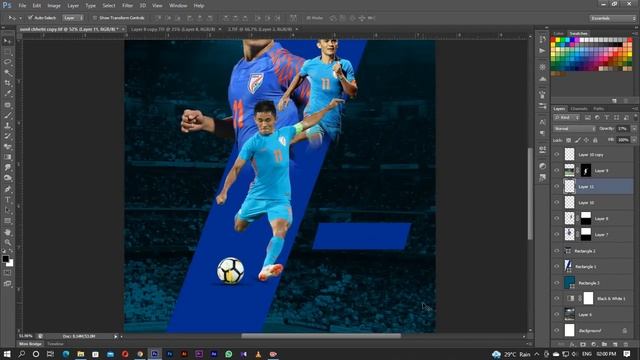Pick the red swatch in Swatches panel
The height and width of the screenshot is (360, 640).
tap(553, 40)
